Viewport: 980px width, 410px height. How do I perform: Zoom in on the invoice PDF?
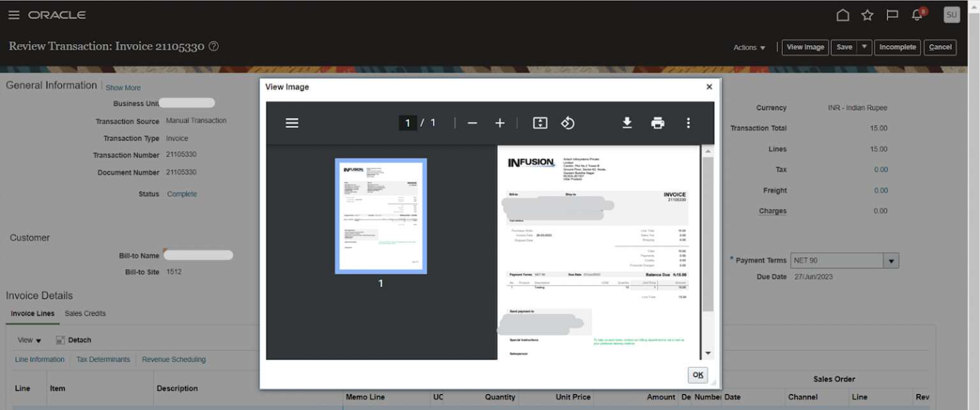[x=500, y=122]
